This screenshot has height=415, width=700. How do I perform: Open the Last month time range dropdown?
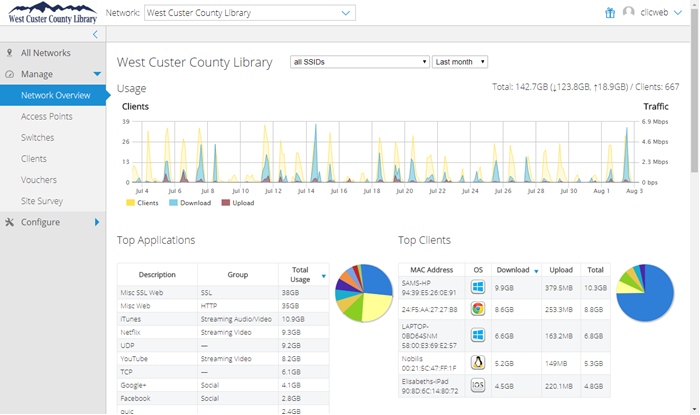tap(460, 62)
